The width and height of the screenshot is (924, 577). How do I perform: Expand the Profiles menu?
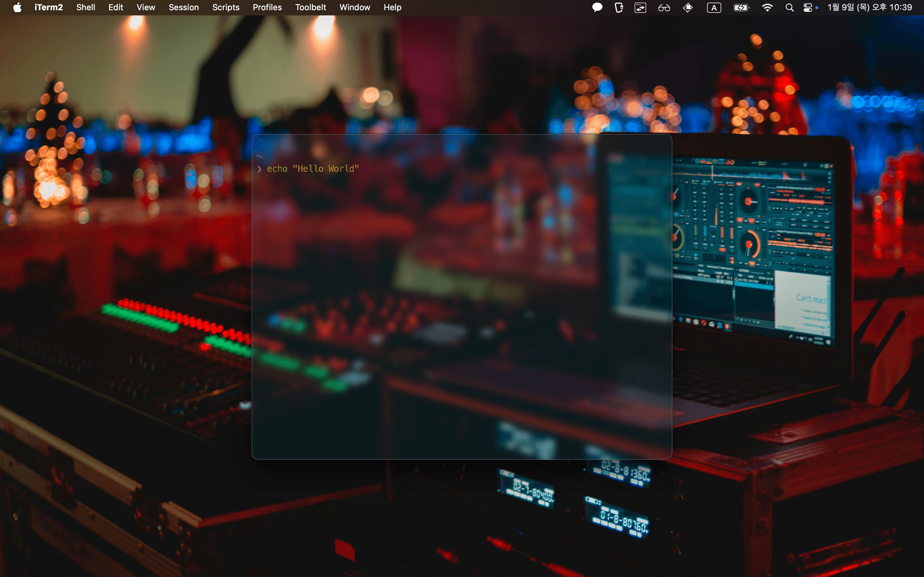click(x=267, y=8)
